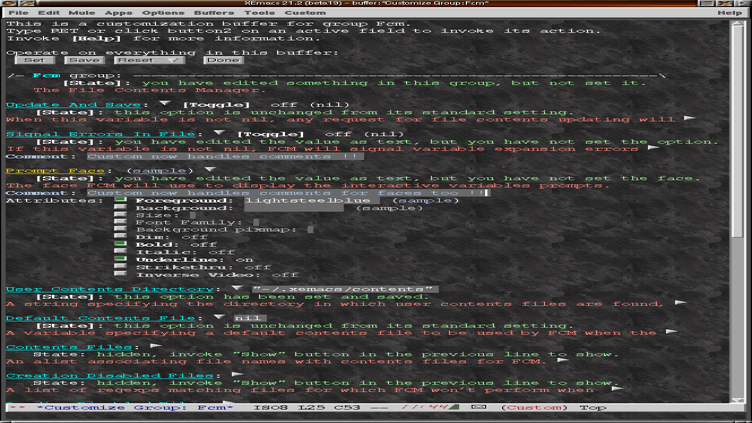Click the Creation Disabled Files link
752x423 pixels.
tap(109, 375)
